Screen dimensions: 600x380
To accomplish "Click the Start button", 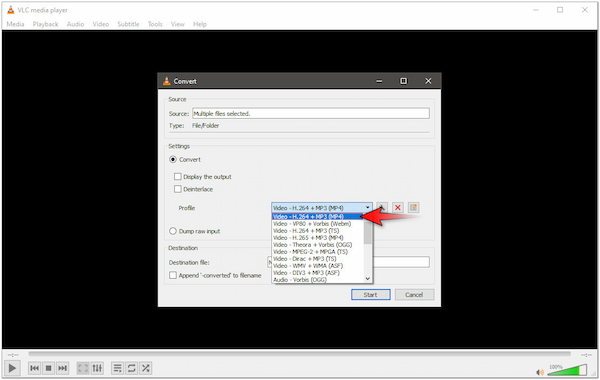I will click(370, 295).
